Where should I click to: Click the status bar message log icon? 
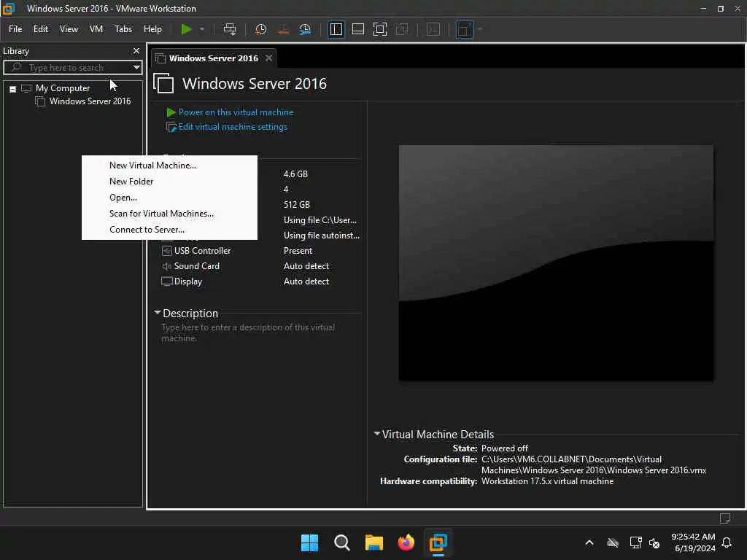tap(724, 518)
